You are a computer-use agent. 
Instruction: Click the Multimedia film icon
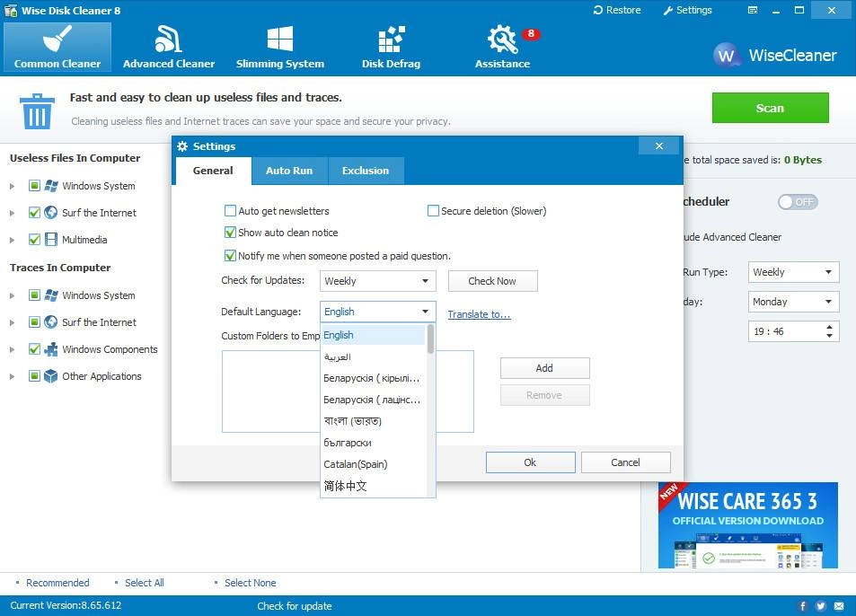pyautogui.click(x=51, y=240)
